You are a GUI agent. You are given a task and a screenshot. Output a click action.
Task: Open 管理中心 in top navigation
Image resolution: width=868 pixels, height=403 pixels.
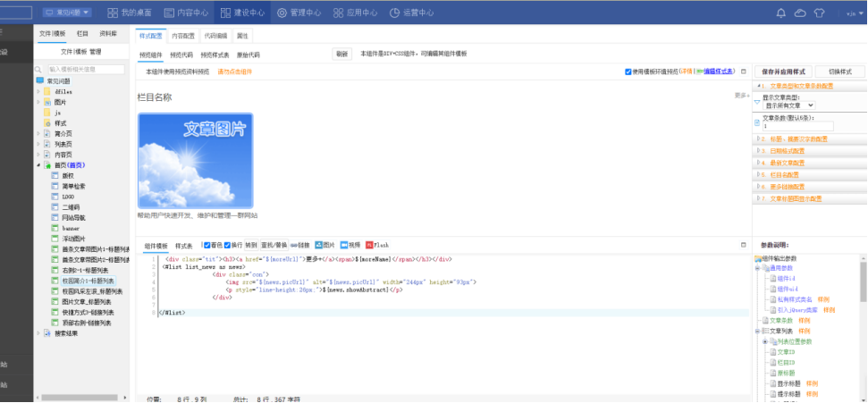coord(299,13)
